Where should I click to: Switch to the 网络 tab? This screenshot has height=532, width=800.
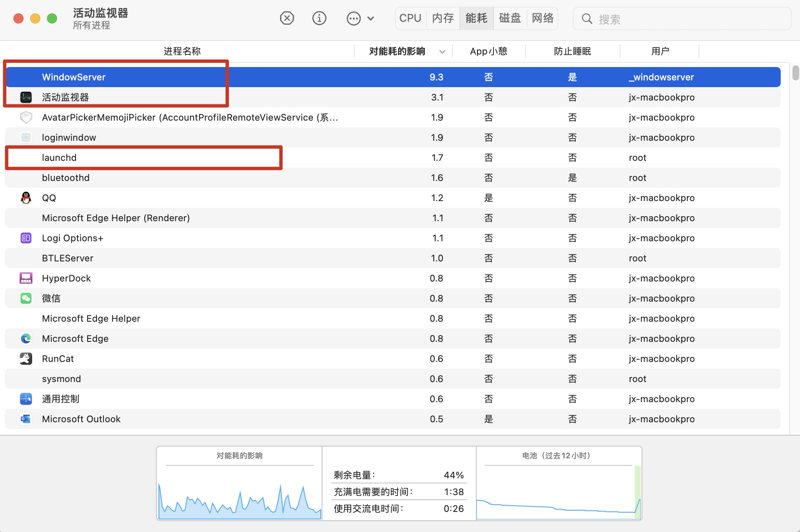tap(543, 18)
